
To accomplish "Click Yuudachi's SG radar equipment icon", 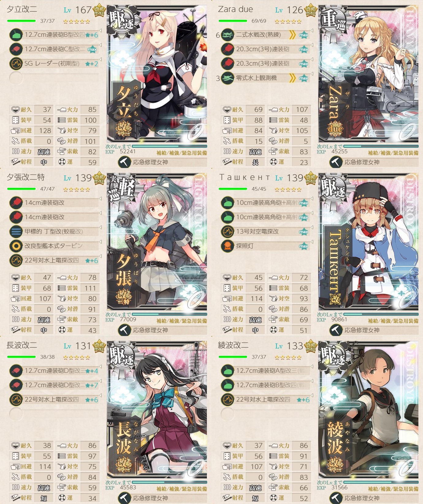I will (16, 63).
